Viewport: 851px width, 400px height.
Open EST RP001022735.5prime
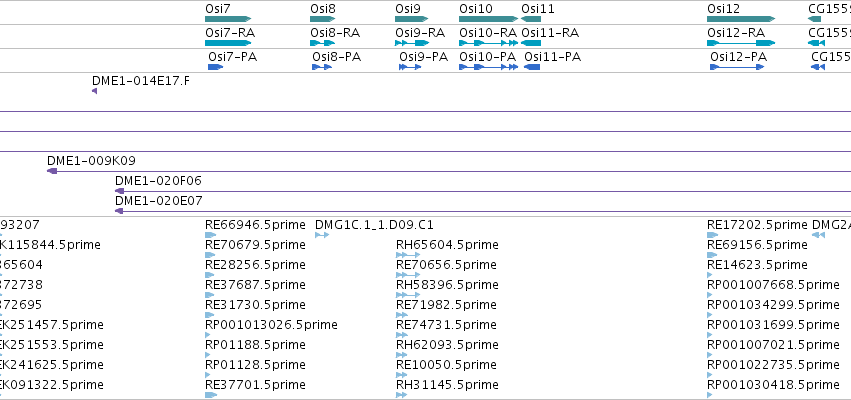[x=773, y=364]
